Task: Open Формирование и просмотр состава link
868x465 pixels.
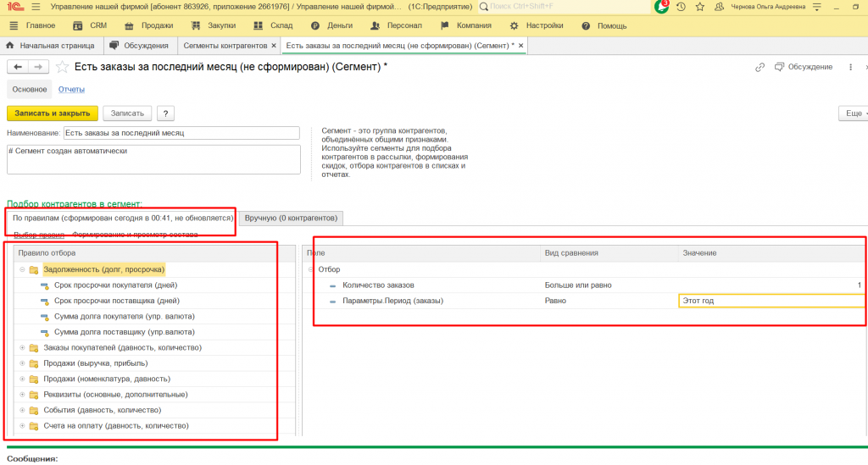Action: coord(135,235)
